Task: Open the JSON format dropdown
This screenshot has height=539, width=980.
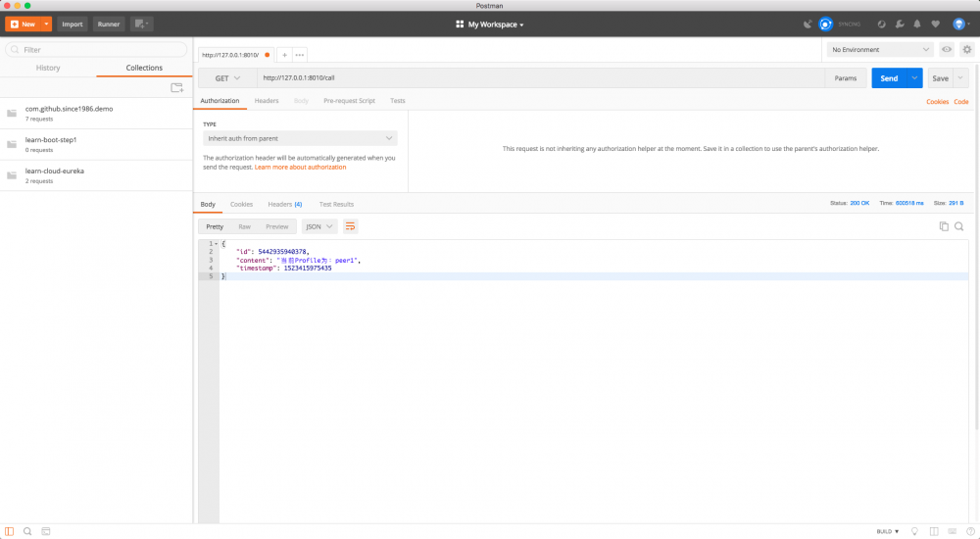Action: pyautogui.click(x=319, y=226)
